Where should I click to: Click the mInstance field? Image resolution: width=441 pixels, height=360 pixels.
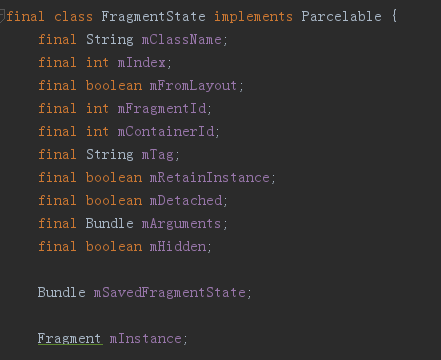[146, 339]
